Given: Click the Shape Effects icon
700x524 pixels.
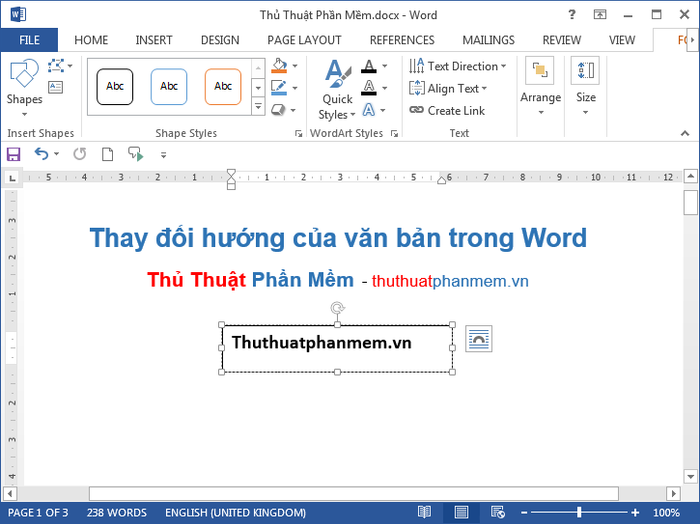Looking at the screenshot, I should pos(279,109).
